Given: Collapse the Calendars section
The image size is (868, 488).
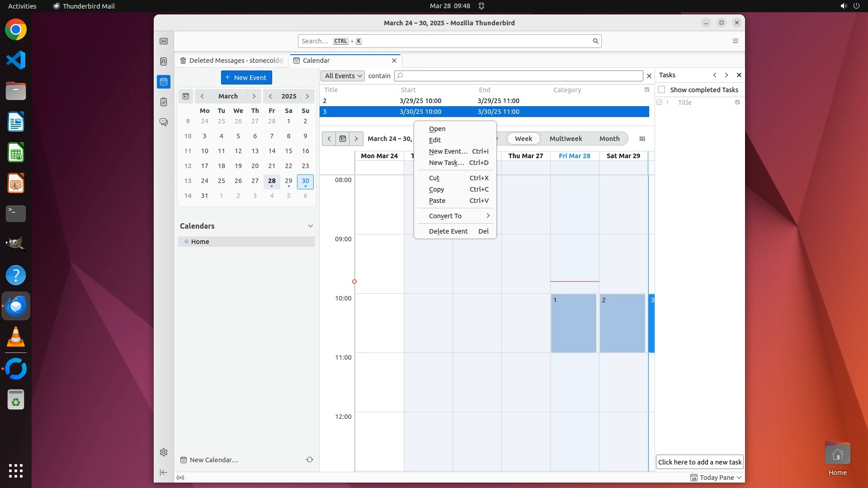Looking at the screenshot, I should pos(310,226).
